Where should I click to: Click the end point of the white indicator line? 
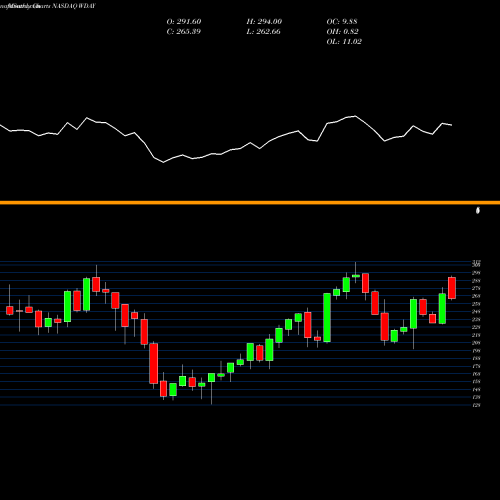[x=452, y=125]
